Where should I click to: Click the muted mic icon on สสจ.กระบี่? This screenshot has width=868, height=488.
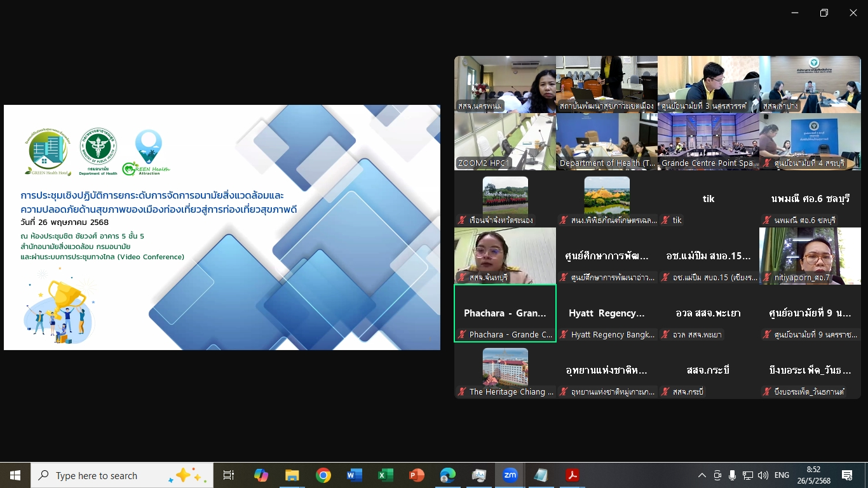pos(666,392)
